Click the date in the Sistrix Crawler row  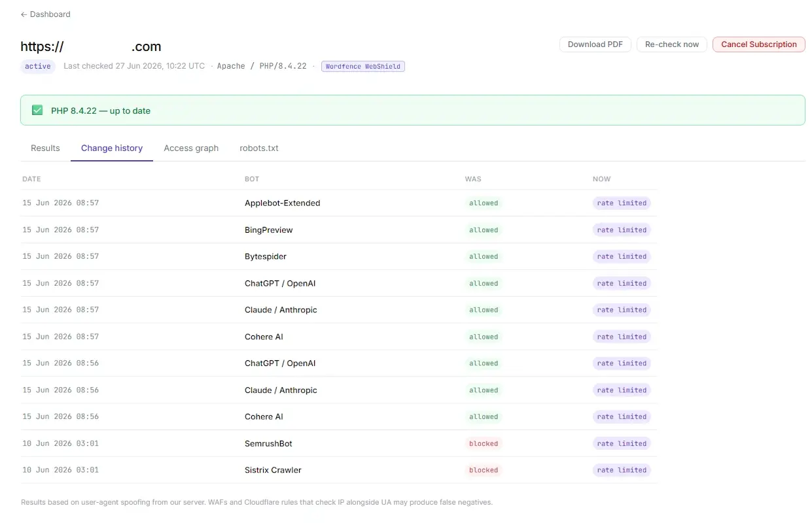coord(60,470)
